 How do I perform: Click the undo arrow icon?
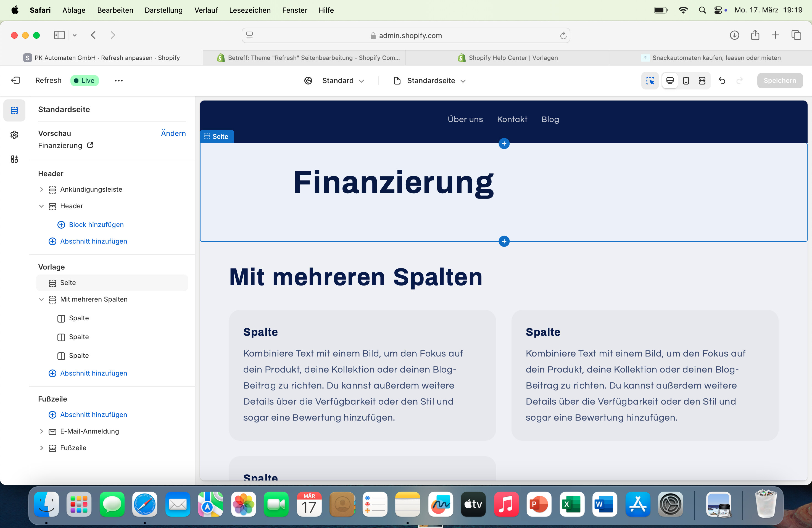(722, 80)
